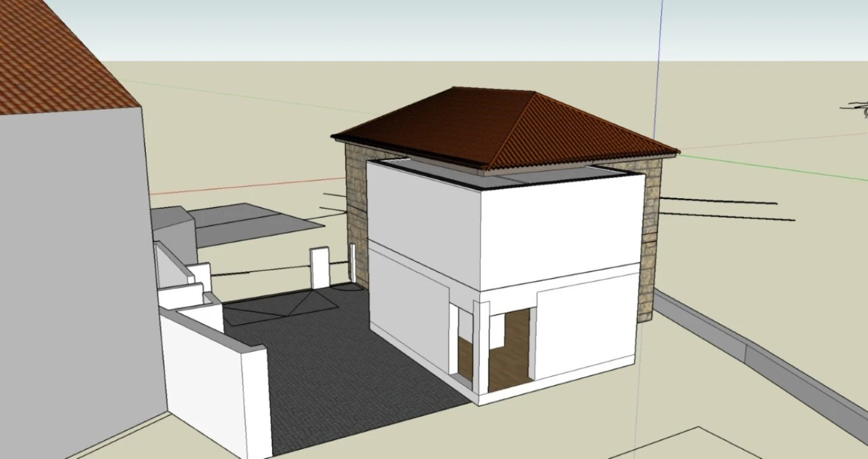Screen dimensions: 868x459
Task: Click the grey flat slab in the background
Action: pyautogui.click(x=255, y=223)
